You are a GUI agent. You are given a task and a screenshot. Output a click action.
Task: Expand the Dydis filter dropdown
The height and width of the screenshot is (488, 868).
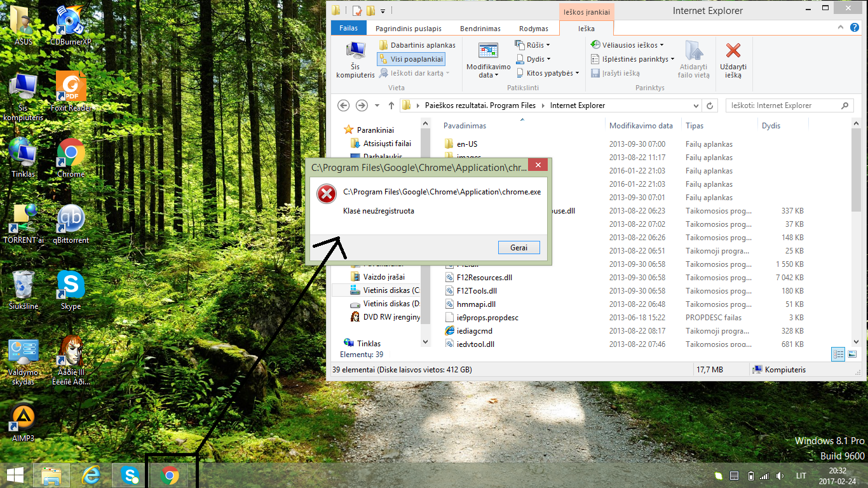click(532, 59)
